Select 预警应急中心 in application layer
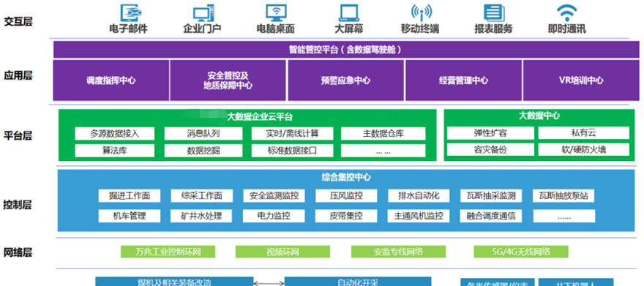 (346, 80)
